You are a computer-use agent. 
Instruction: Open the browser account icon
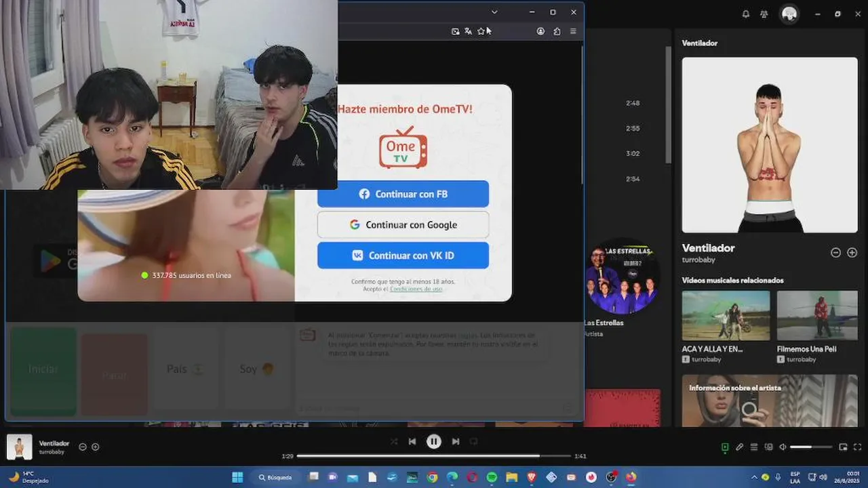(x=540, y=31)
